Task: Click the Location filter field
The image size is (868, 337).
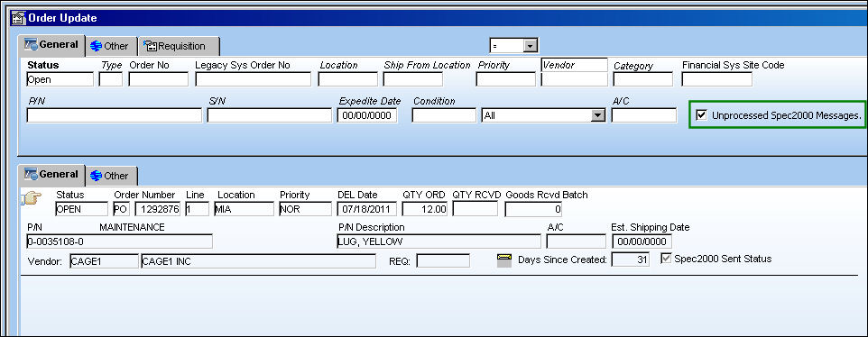Action: 347,79
